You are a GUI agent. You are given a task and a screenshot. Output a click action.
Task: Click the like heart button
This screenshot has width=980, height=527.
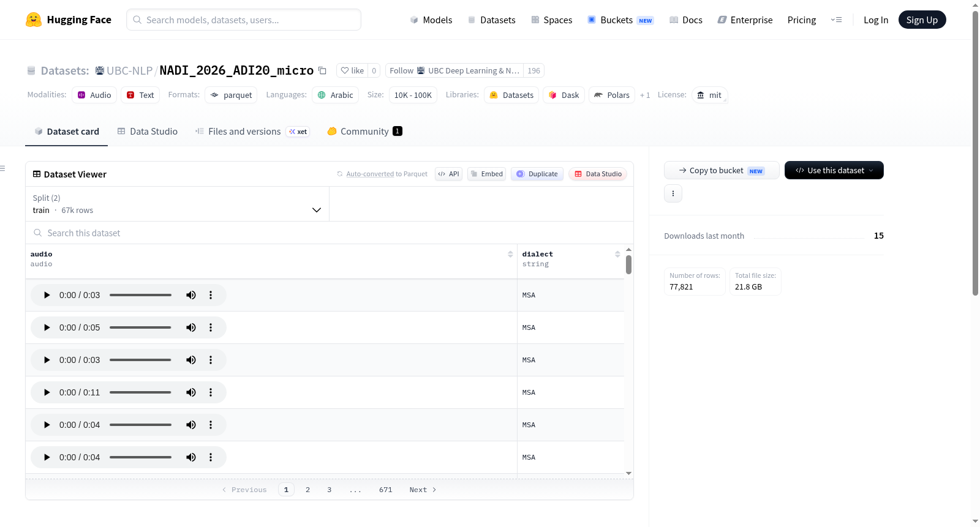pyautogui.click(x=352, y=70)
